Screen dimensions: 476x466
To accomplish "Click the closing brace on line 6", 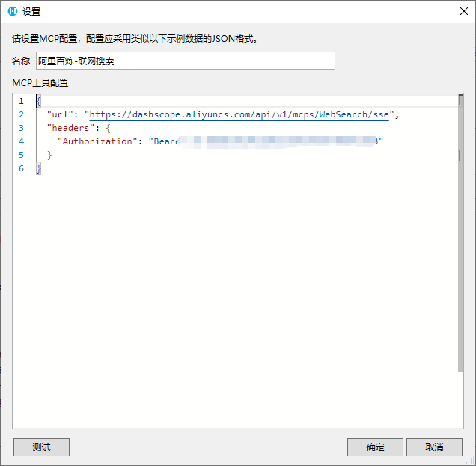I will (x=39, y=168).
